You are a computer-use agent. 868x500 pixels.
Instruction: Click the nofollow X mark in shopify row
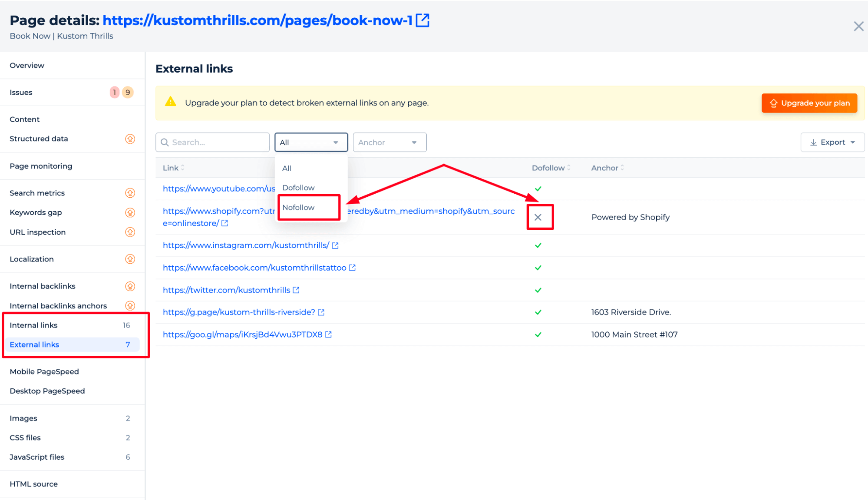coord(538,217)
